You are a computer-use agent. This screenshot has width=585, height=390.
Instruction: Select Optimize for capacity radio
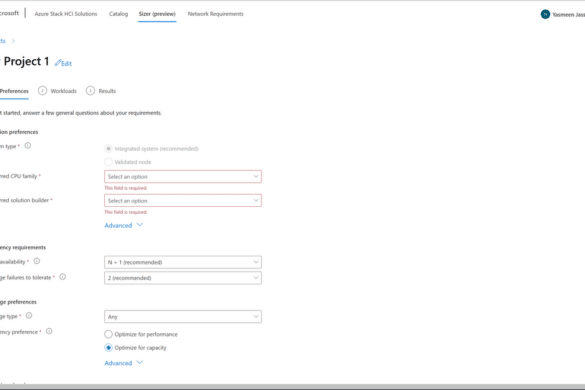(108, 347)
